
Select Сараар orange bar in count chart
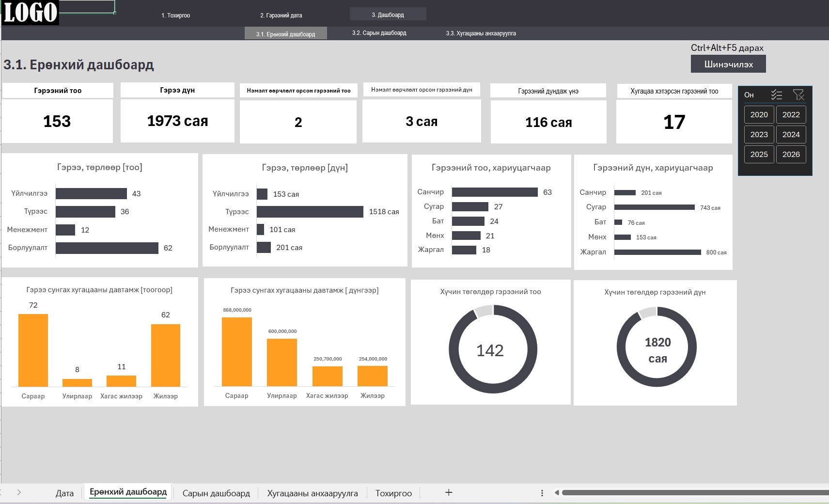point(33,350)
